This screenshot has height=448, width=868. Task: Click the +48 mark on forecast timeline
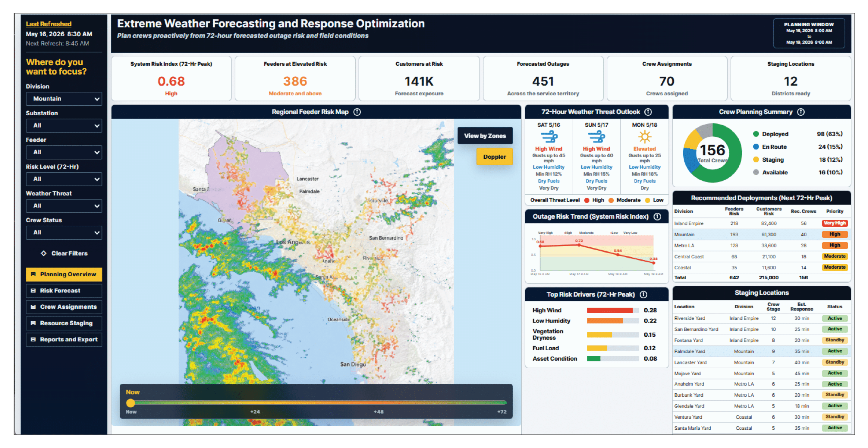[x=379, y=412]
